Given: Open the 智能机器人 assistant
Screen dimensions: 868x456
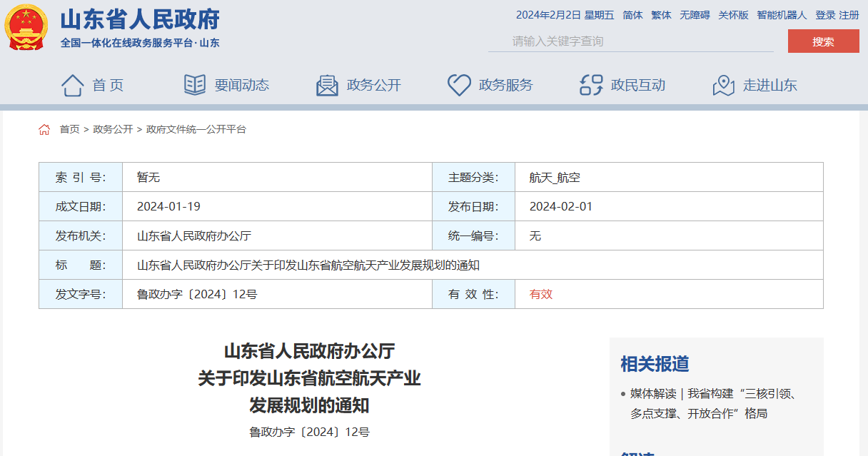Looking at the screenshot, I should click(x=782, y=15).
